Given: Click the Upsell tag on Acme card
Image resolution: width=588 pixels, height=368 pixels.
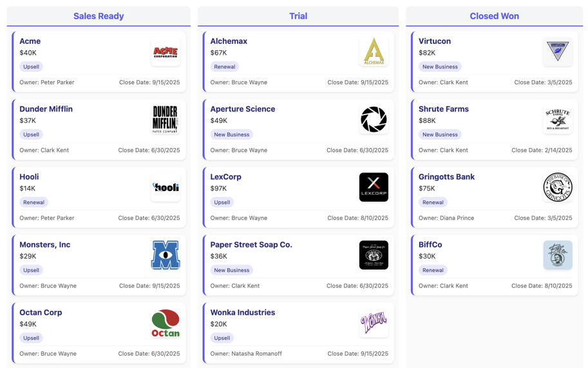Looking at the screenshot, I should point(31,67).
